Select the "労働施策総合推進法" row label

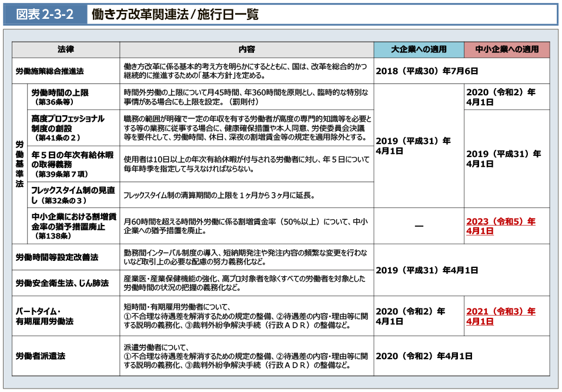point(49,71)
